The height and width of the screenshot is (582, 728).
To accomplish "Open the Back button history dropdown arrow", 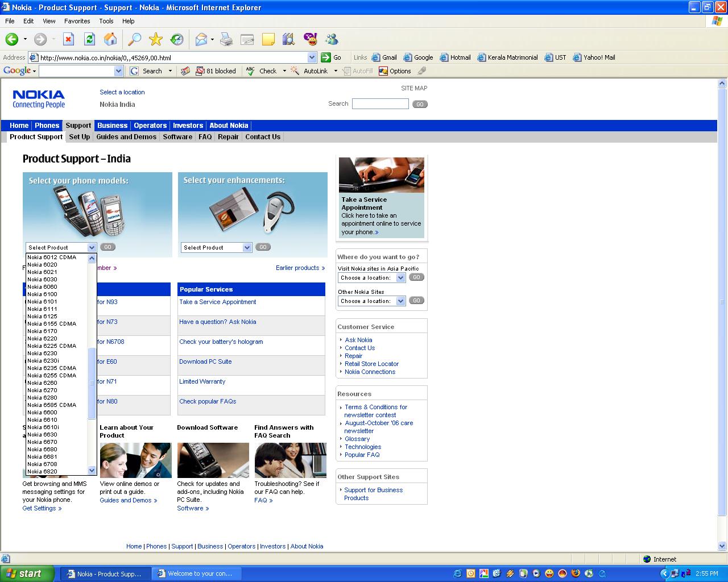I will point(25,39).
